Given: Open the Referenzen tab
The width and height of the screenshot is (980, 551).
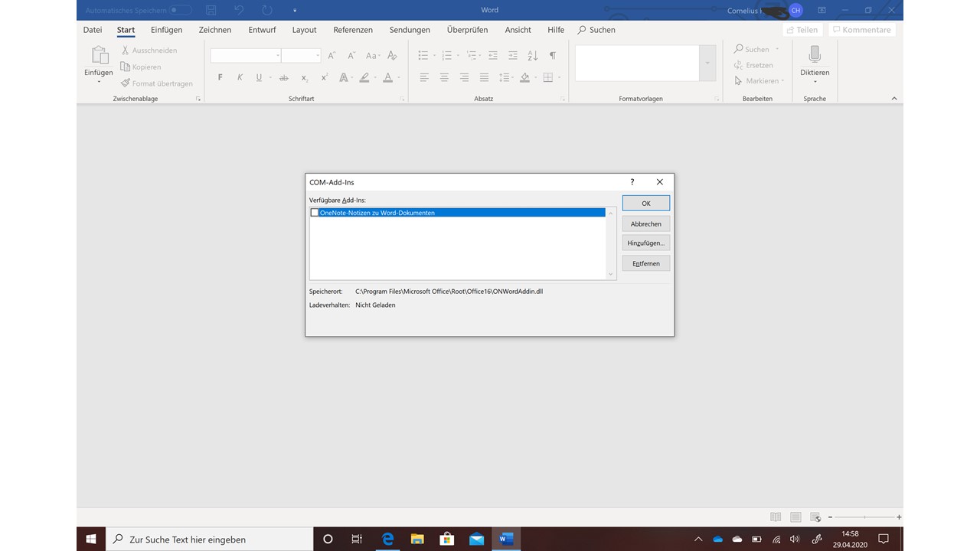Looking at the screenshot, I should 353,30.
